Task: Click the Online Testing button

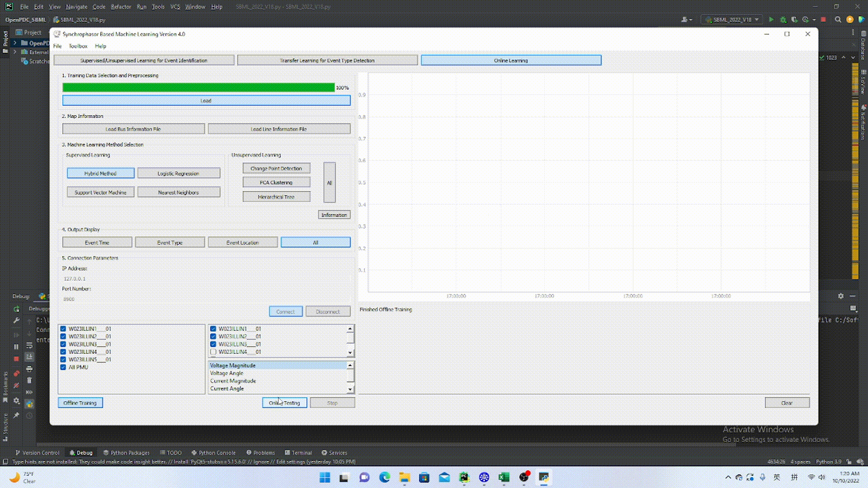Action: (284, 403)
